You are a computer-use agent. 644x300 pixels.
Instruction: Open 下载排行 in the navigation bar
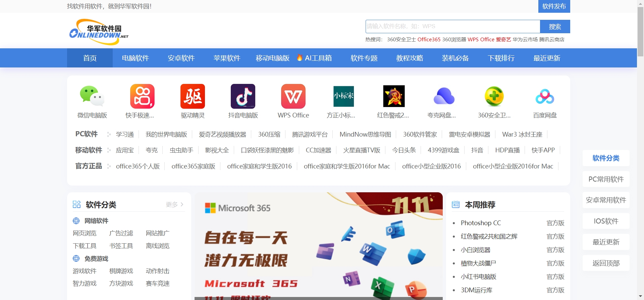tap(501, 58)
